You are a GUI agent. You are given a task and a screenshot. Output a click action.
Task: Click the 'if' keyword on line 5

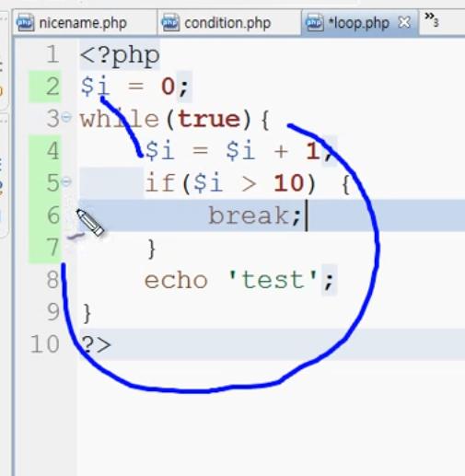pos(160,183)
